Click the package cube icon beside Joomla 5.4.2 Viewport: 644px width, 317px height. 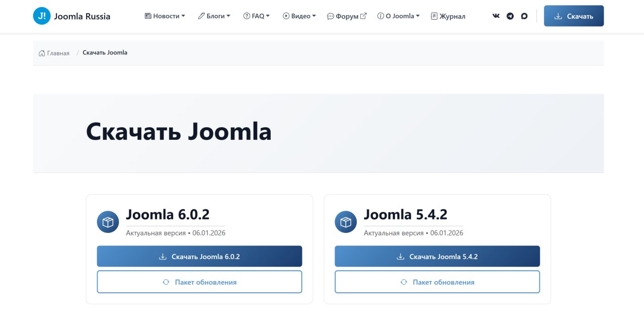tap(346, 221)
